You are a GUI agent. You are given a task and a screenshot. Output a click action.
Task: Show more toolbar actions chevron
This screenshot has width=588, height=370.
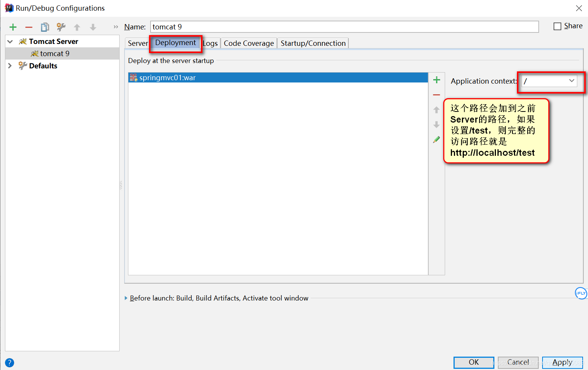pyautogui.click(x=116, y=27)
